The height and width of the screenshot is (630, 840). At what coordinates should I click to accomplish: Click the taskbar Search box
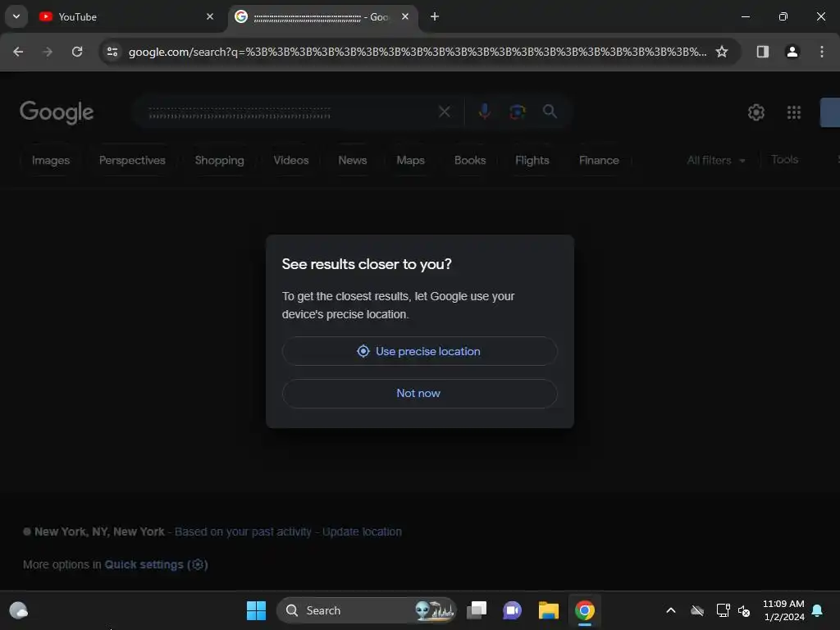pyautogui.click(x=367, y=610)
